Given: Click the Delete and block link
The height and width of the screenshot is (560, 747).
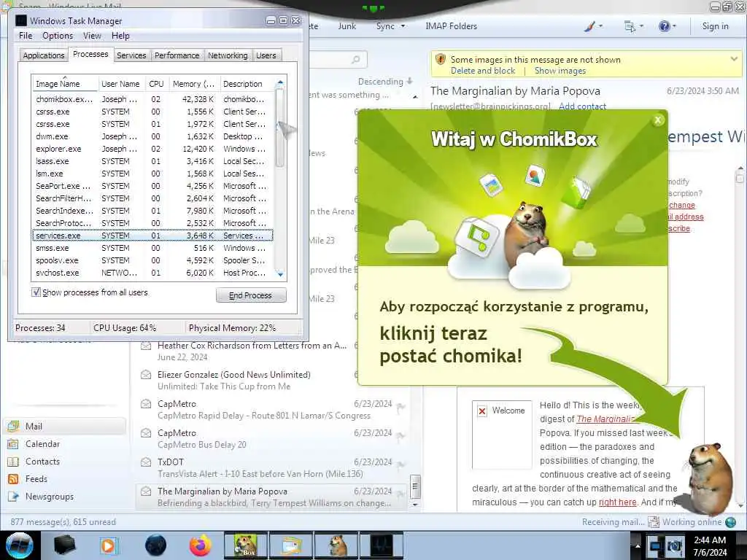Looking at the screenshot, I should pos(483,71).
